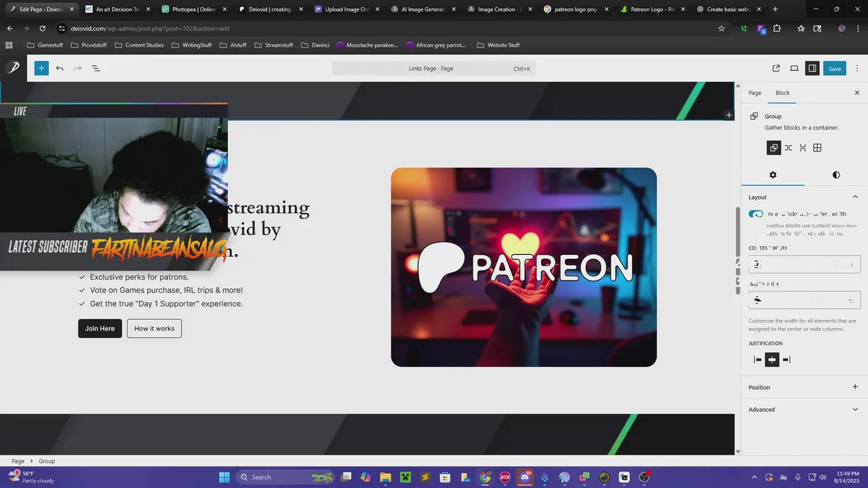The image size is (868, 488).
Task: Click the Join Here button
Action: click(x=100, y=328)
